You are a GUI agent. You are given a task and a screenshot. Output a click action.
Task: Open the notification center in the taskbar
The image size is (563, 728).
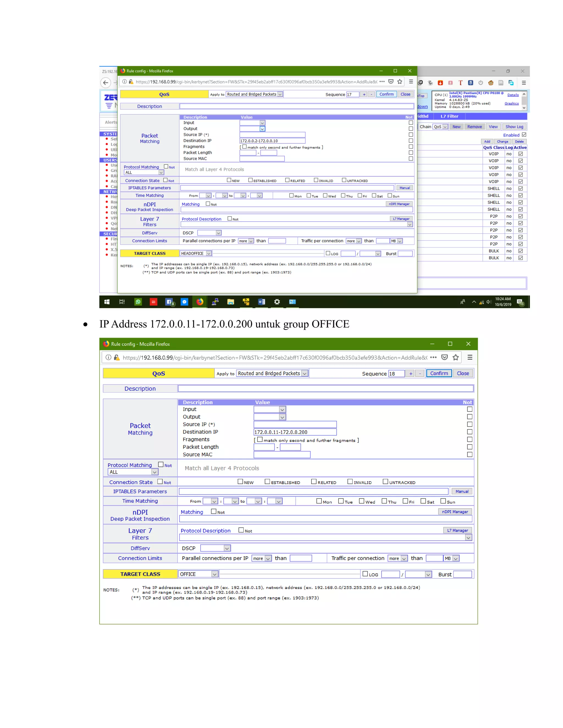pyautogui.click(x=521, y=302)
